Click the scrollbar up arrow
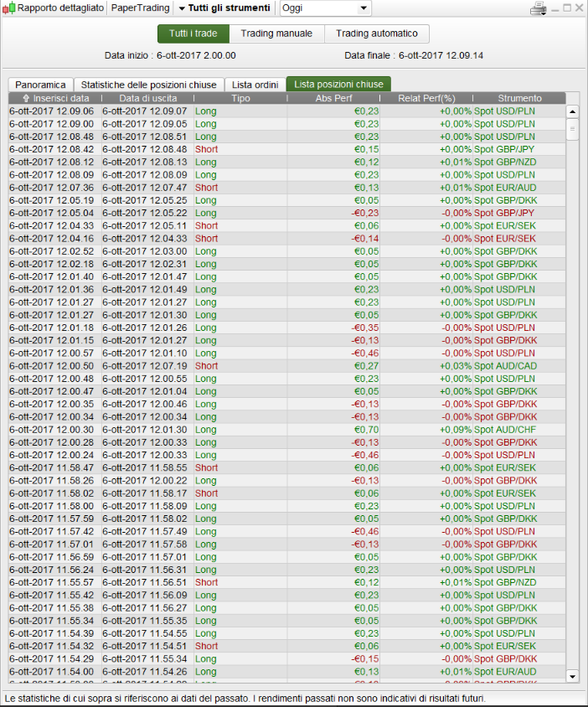588x707 pixels. (573, 111)
